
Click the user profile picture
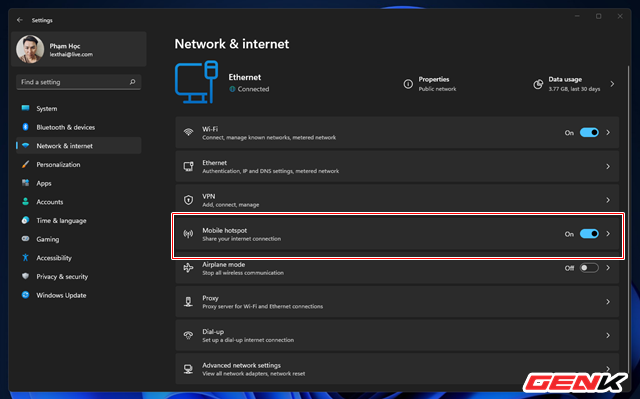[x=30, y=49]
